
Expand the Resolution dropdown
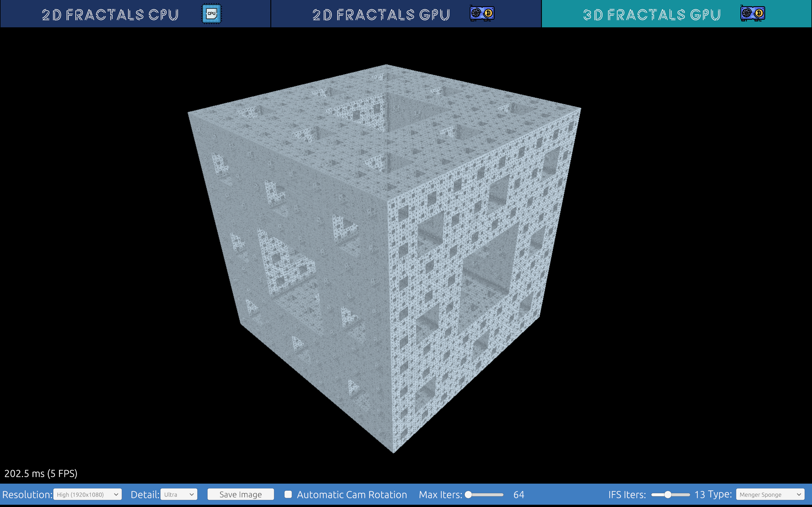(88, 495)
